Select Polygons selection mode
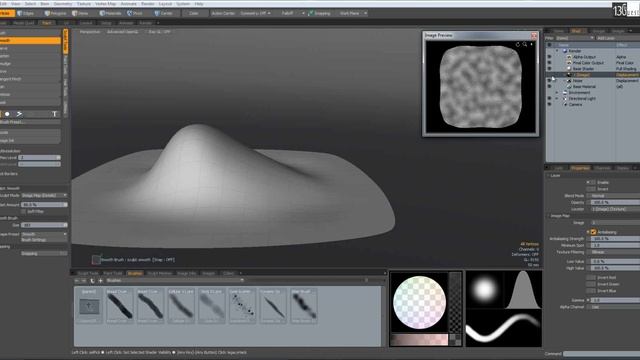The height and width of the screenshot is (360, 640). [56, 13]
